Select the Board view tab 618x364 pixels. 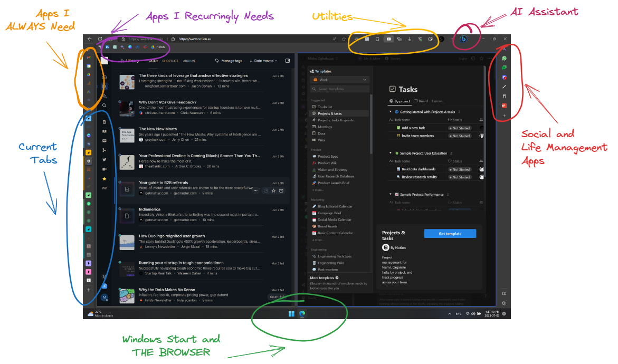tap(421, 101)
